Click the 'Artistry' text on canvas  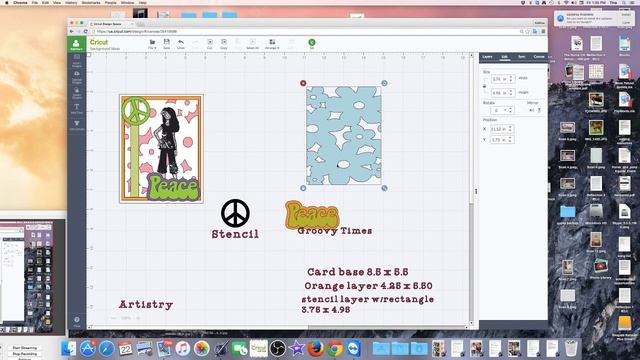pos(146,304)
